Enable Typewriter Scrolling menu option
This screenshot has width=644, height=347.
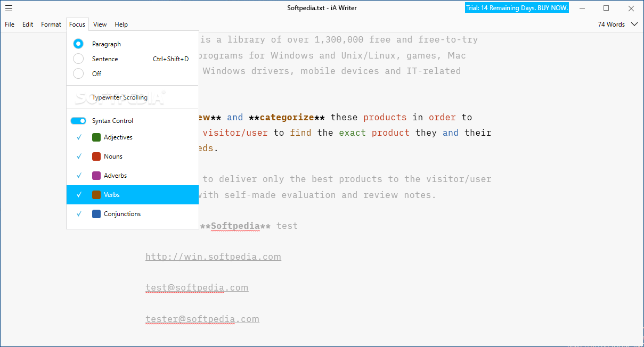133,97
